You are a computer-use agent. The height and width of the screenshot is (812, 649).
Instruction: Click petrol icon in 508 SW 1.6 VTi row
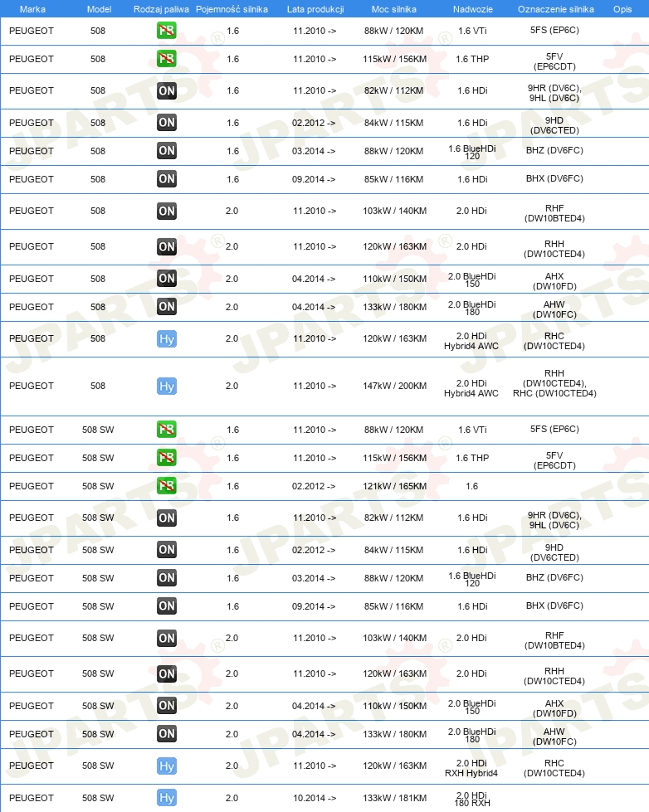point(166,430)
